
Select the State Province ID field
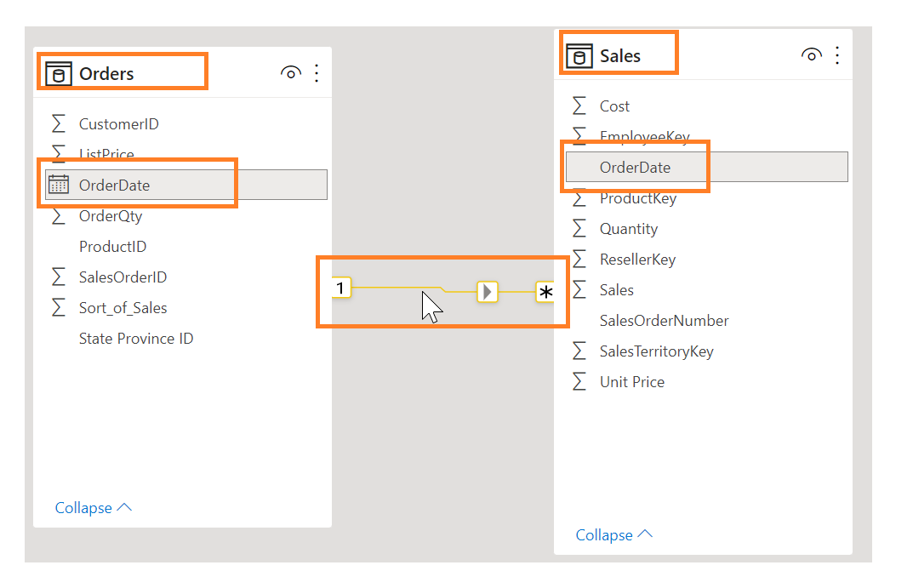point(135,338)
